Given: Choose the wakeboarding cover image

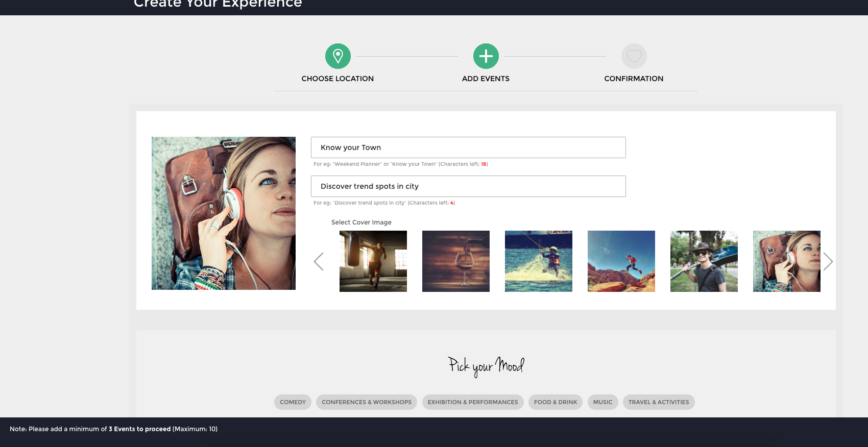Looking at the screenshot, I should click(x=539, y=261).
